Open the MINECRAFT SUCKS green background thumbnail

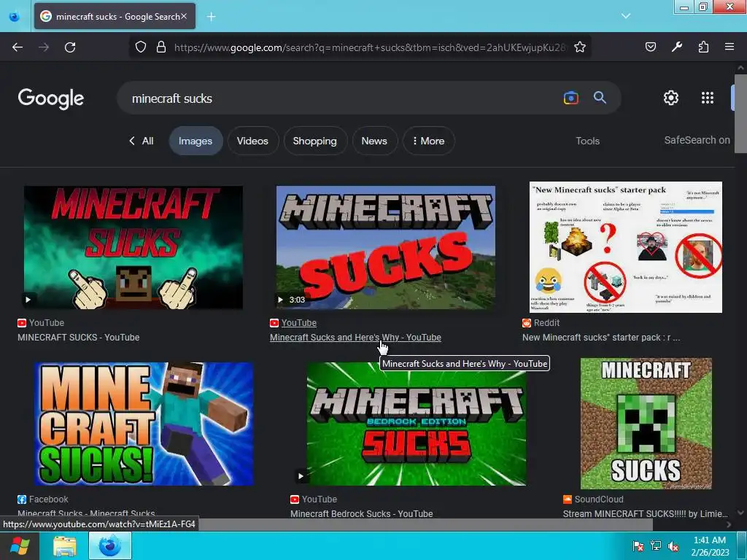pos(133,248)
